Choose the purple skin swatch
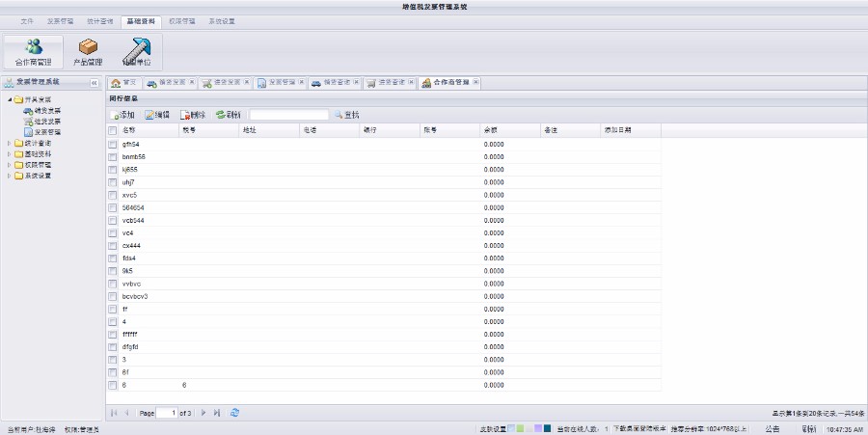The width and height of the screenshot is (868, 435). pos(538,428)
